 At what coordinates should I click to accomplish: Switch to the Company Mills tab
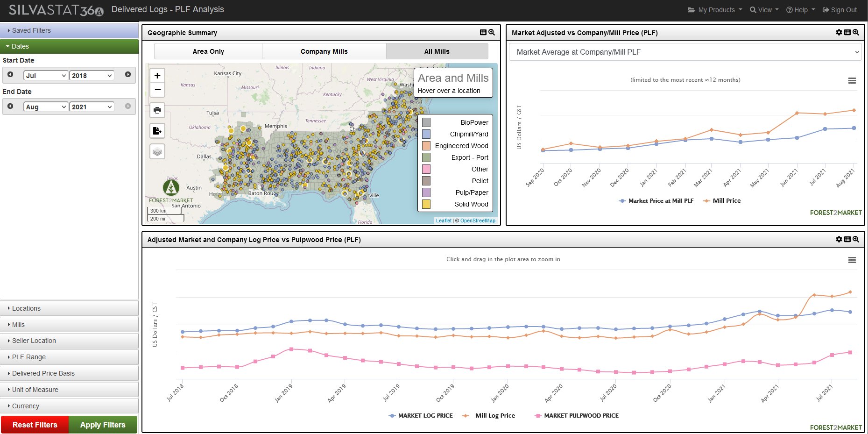tap(324, 51)
